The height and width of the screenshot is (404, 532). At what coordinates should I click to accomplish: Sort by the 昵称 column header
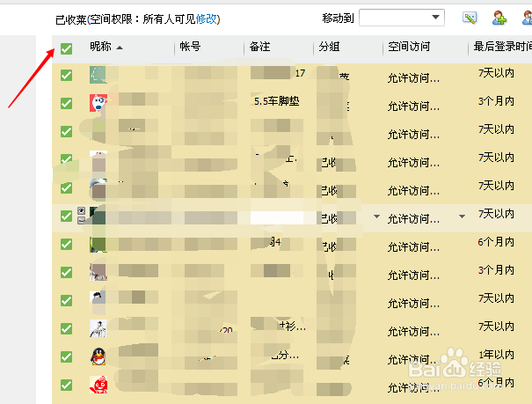pos(100,46)
